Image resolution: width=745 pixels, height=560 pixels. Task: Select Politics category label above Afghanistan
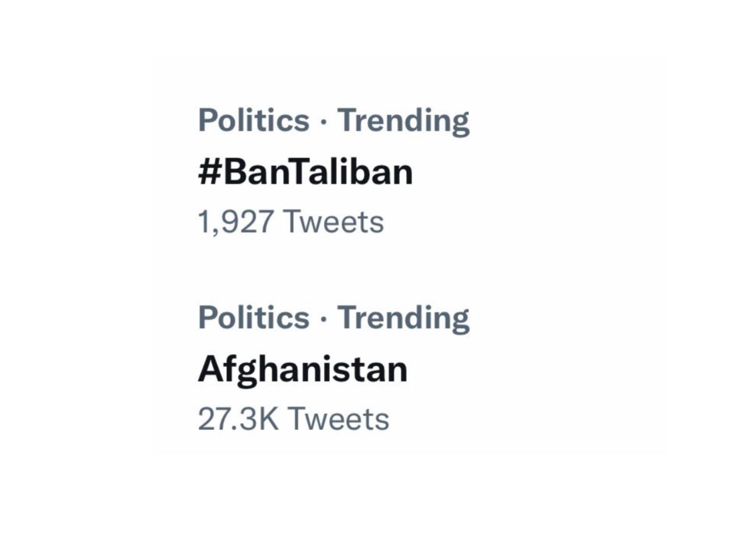click(254, 318)
